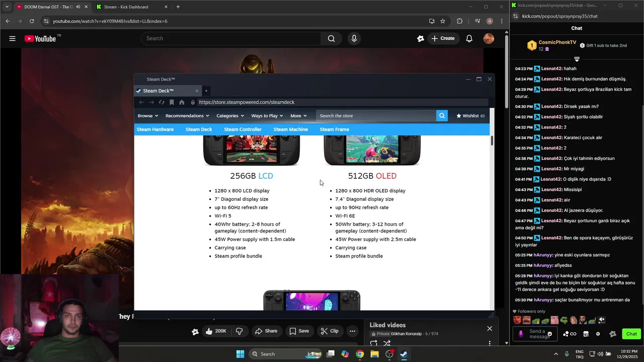Click the 512GB OLED Steam Deck image

pyautogui.click(x=372, y=150)
